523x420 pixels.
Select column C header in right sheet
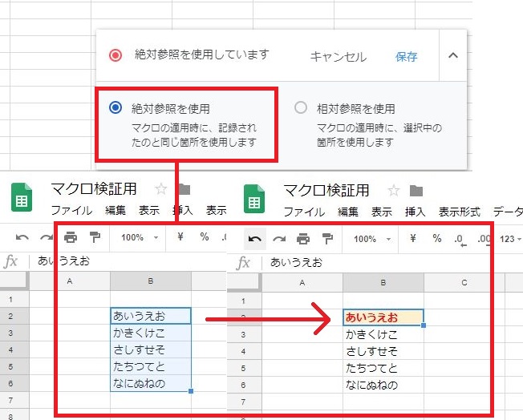(x=464, y=283)
